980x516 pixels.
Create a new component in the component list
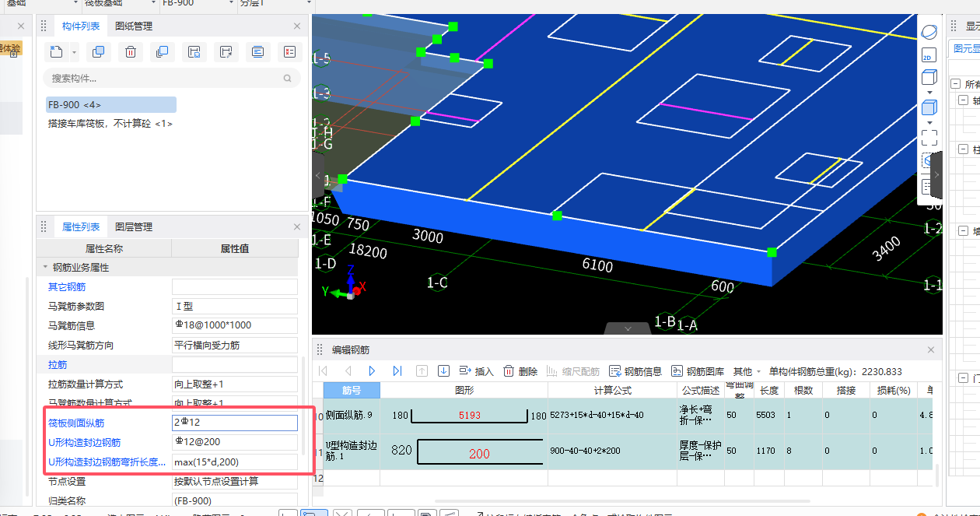pos(55,52)
